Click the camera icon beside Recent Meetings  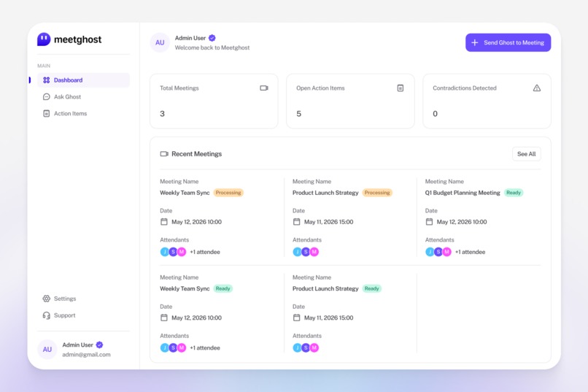pos(164,154)
